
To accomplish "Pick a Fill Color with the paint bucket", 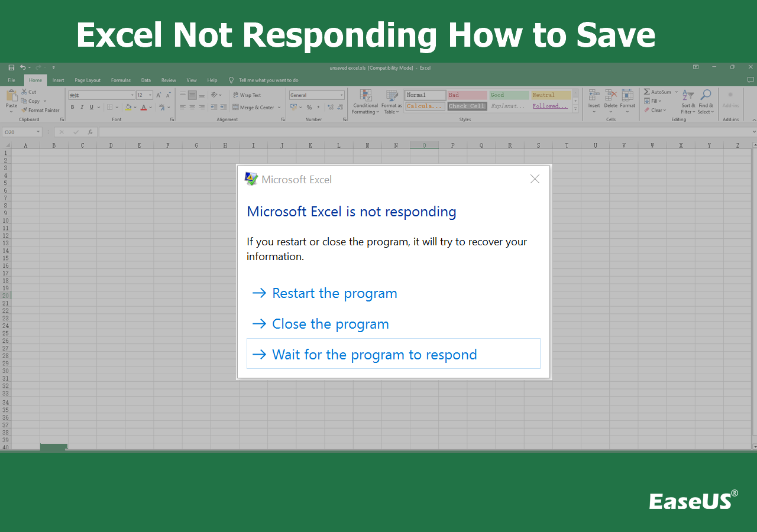I will click(x=128, y=108).
